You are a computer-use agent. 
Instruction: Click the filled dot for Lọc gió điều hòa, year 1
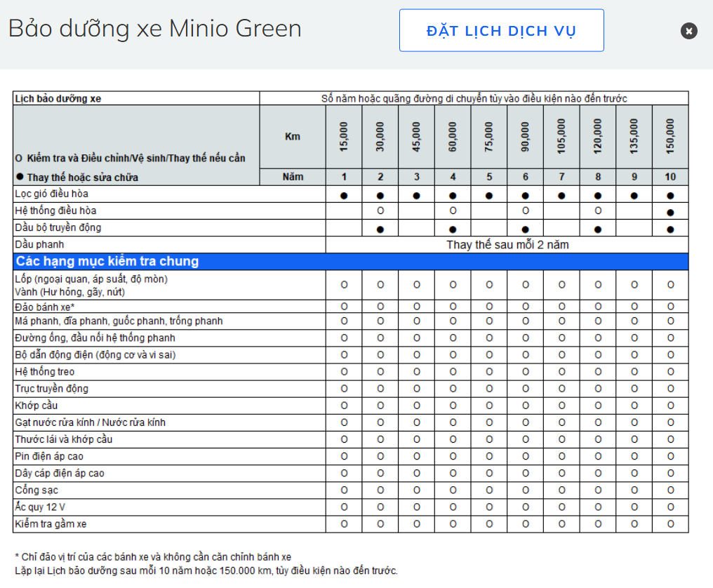point(344,196)
